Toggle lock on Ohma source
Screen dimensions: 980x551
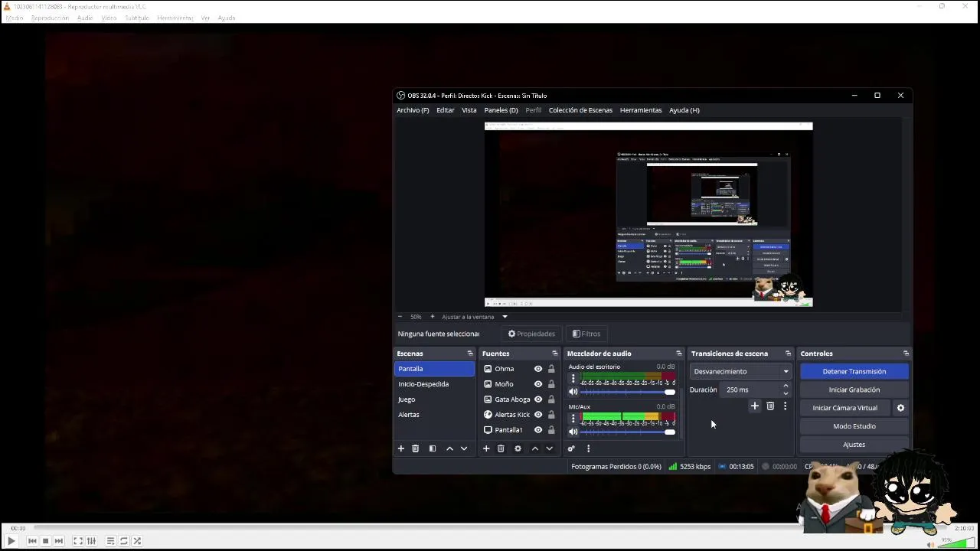(551, 369)
